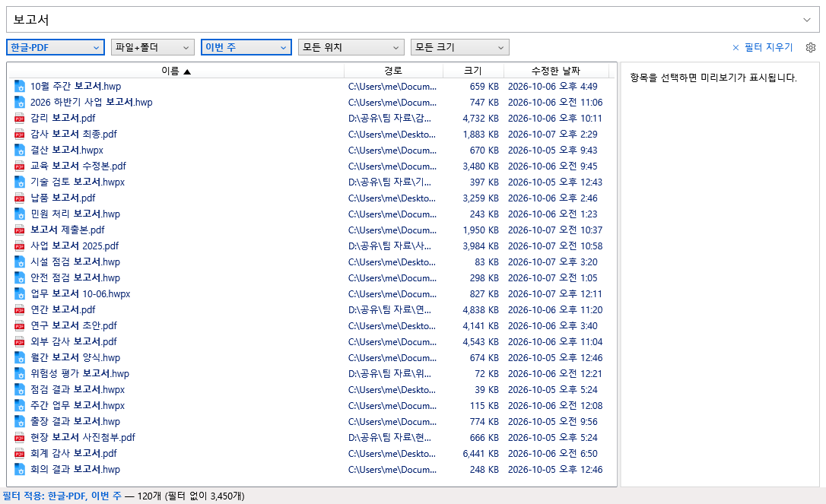826x504 pixels.
Task: Click the 1,950 KB size cell
Action: point(481,230)
